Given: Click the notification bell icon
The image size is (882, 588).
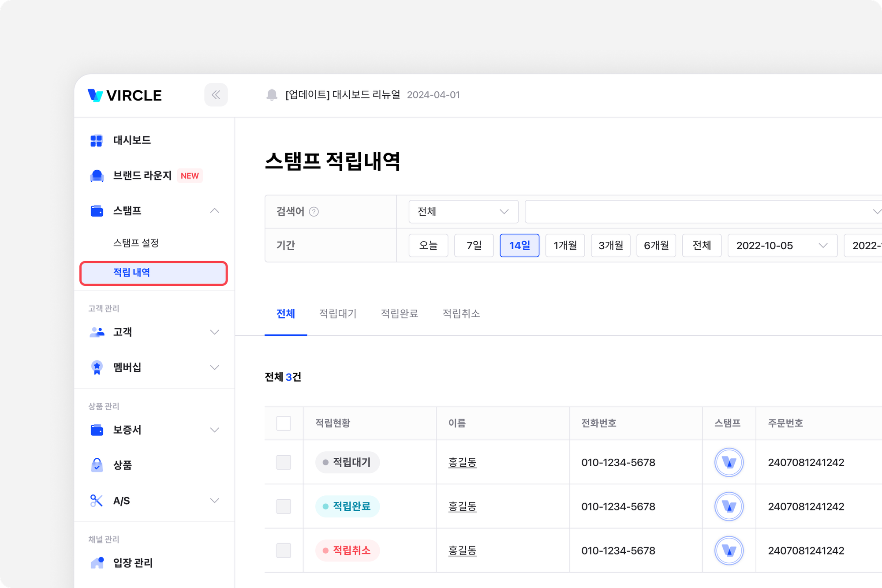Looking at the screenshot, I should (272, 95).
